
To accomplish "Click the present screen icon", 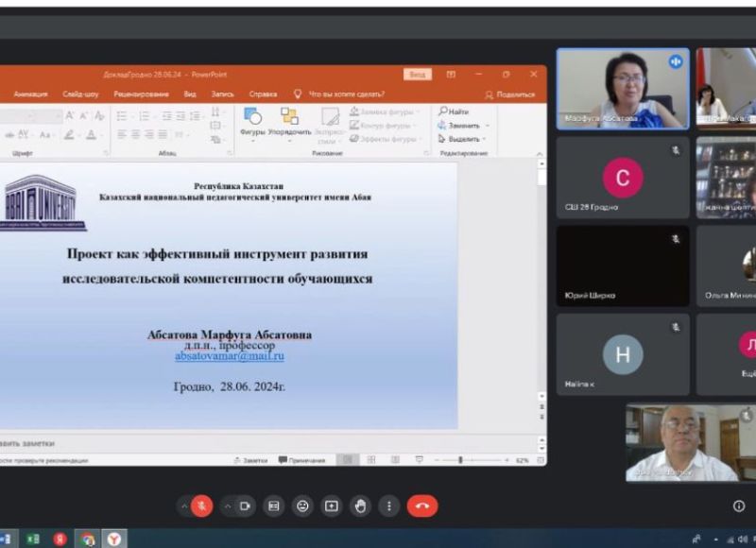I will coord(331,505).
